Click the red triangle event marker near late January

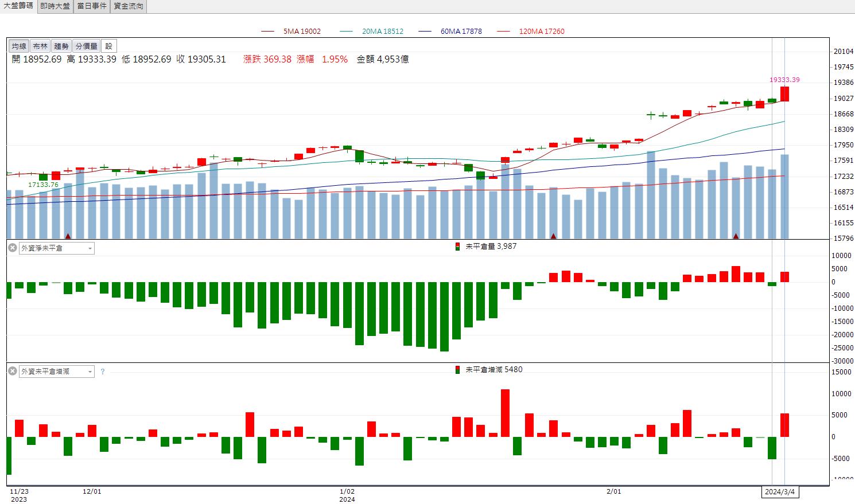[x=554, y=236]
